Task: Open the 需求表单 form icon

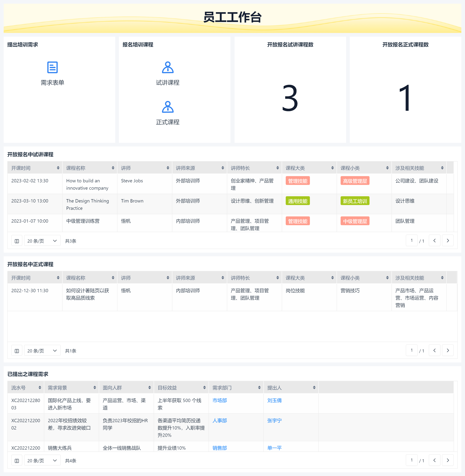Action: [x=52, y=68]
